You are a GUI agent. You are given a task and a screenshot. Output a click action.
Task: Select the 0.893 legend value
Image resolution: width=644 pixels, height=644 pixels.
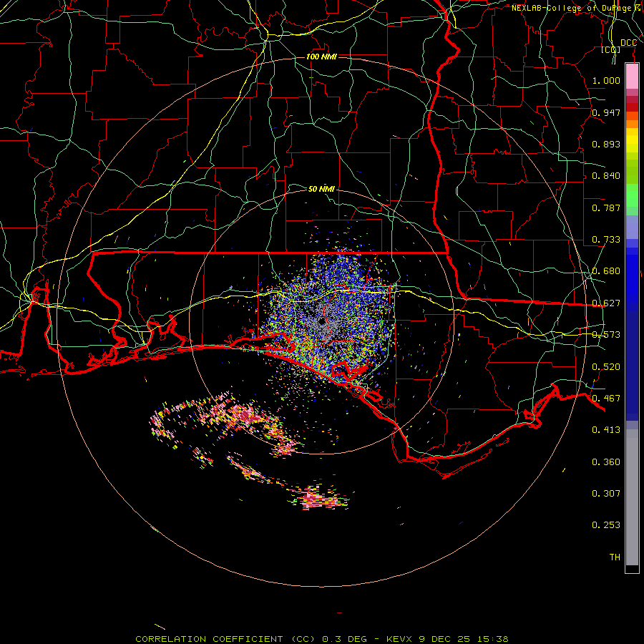606,144
